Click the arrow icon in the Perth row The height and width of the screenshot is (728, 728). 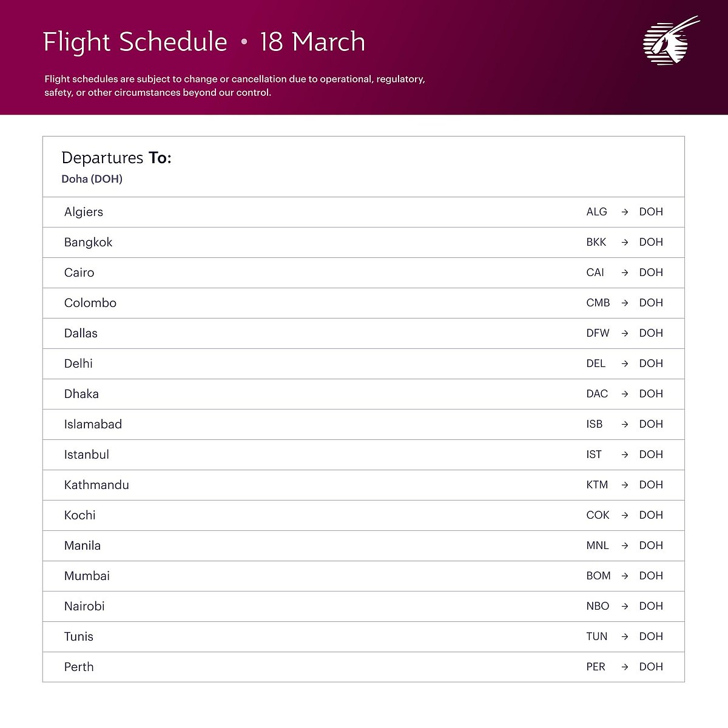coord(624,667)
